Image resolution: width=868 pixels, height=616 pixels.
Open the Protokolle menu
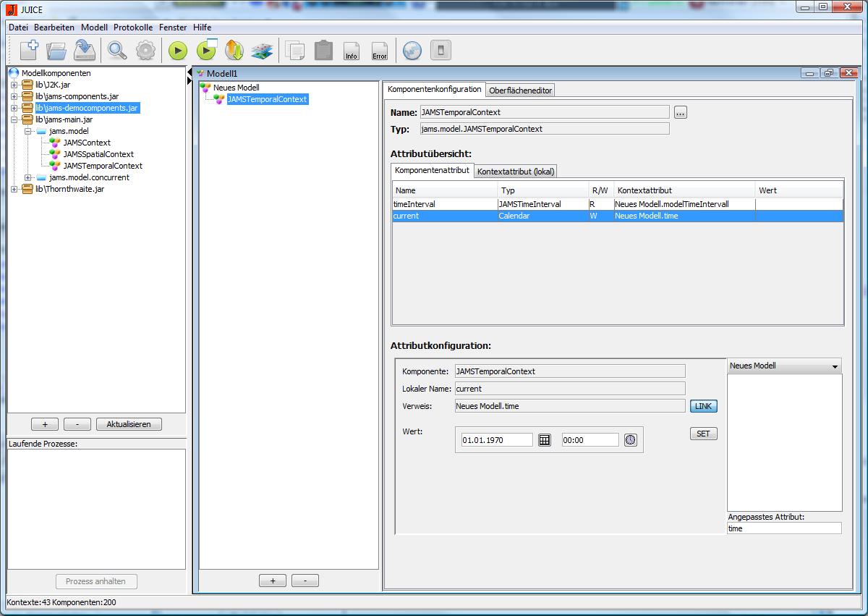pyautogui.click(x=133, y=27)
